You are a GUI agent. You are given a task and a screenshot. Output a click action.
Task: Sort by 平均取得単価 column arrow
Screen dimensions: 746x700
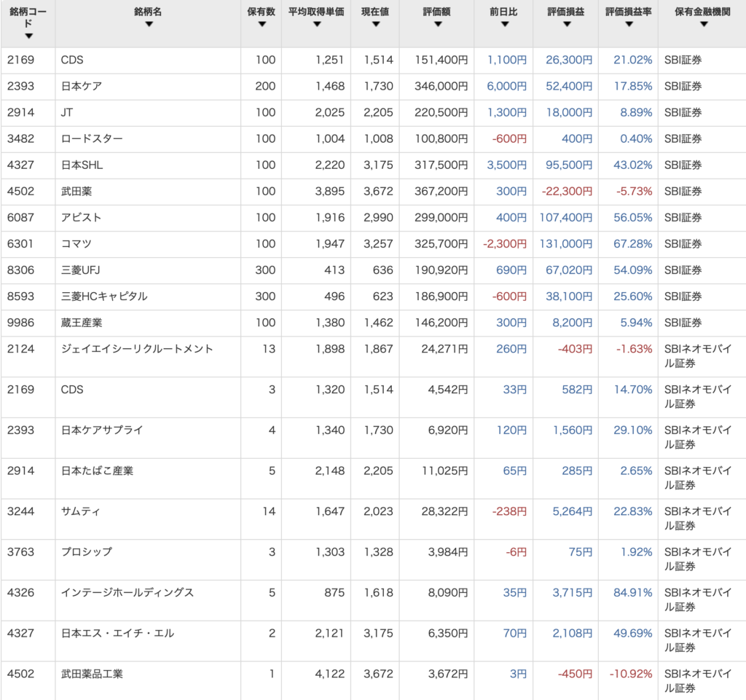point(317,24)
